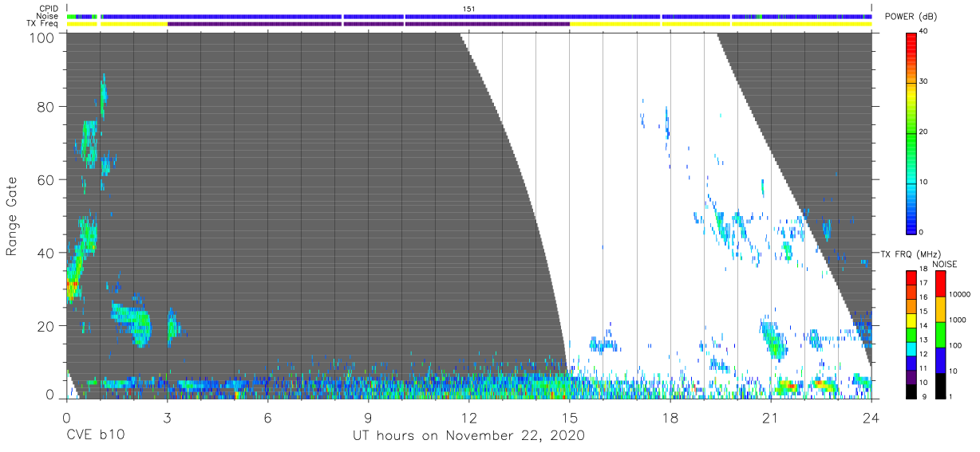This screenshot has width=980, height=452.
Task: Click the '40' range gate axis tick
Action: (x=46, y=253)
